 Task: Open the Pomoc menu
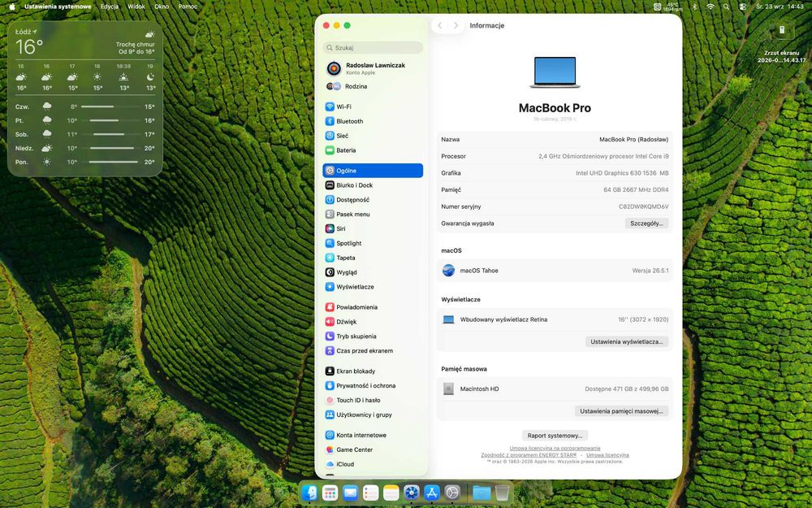(x=188, y=7)
